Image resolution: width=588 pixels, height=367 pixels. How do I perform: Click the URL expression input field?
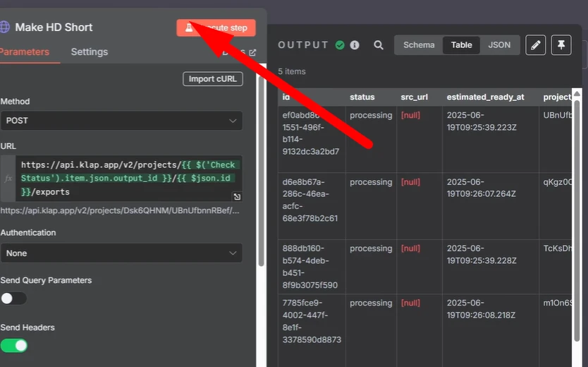128,179
